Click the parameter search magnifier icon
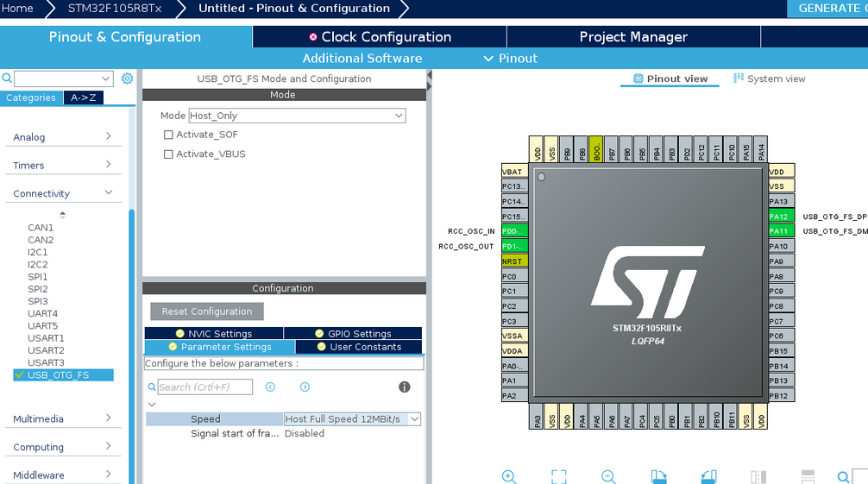This screenshot has height=484, width=868. [152, 387]
